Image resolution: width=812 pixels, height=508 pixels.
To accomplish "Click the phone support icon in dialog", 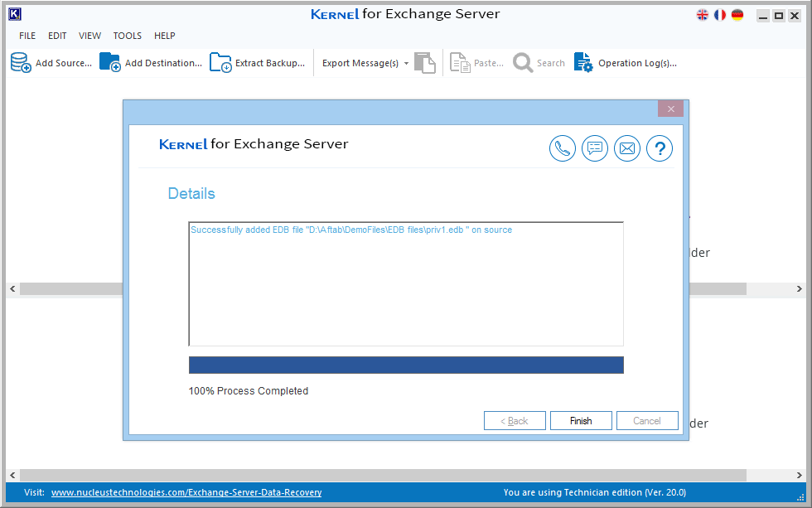I will (563, 148).
